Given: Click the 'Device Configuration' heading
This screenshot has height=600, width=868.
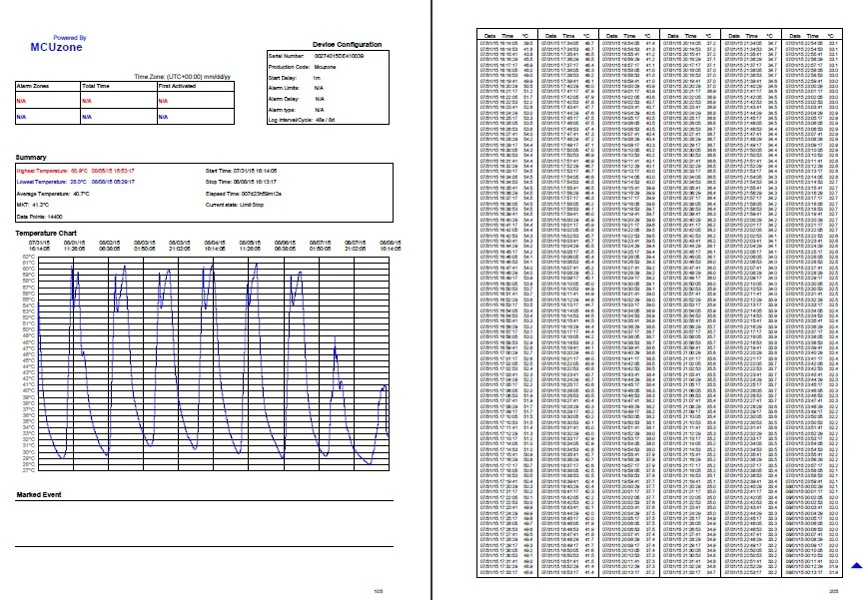Looking at the screenshot, I should pyautogui.click(x=347, y=44).
